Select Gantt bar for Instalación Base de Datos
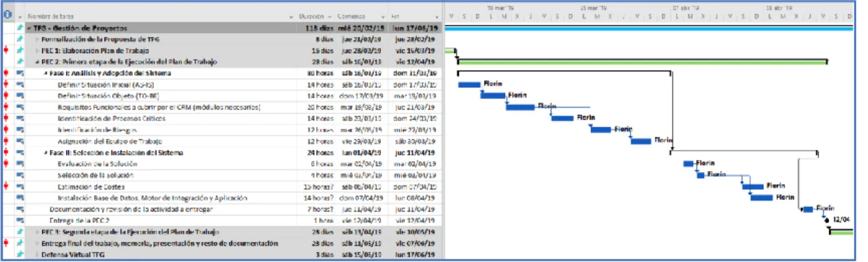Image resolution: width=868 pixels, height=262 pixels. click(x=761, y=198)
